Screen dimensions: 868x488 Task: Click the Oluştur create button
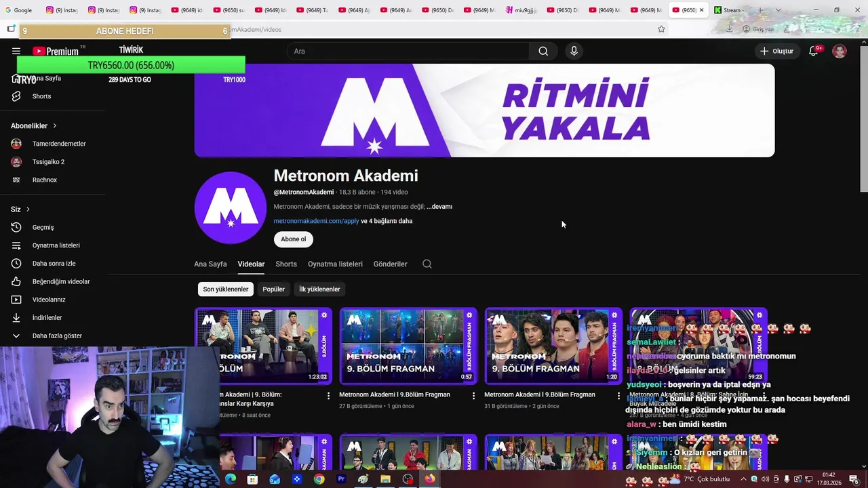click(776, 51)
